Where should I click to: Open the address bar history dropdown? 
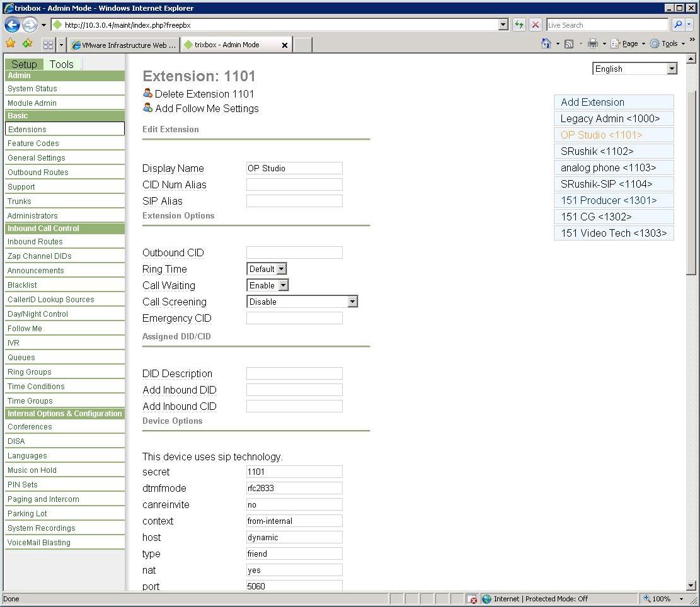tap(503, 25)
